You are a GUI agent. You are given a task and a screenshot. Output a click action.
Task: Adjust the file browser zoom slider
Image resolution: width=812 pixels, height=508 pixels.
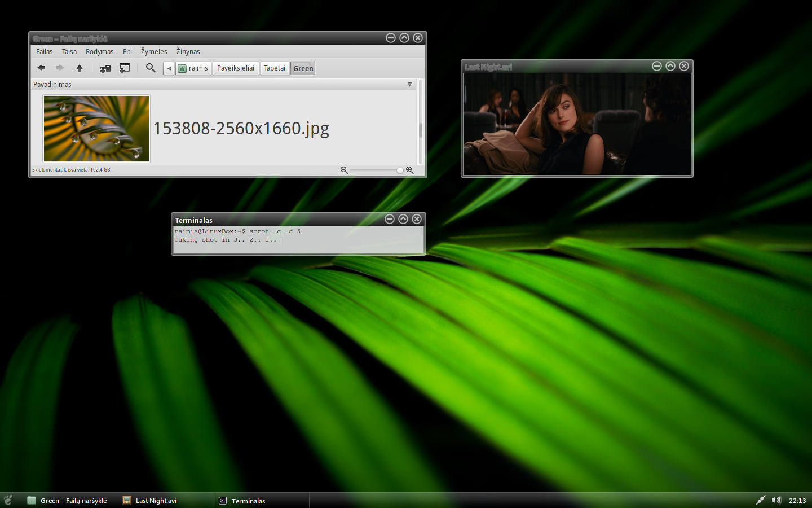coord(377,170)
